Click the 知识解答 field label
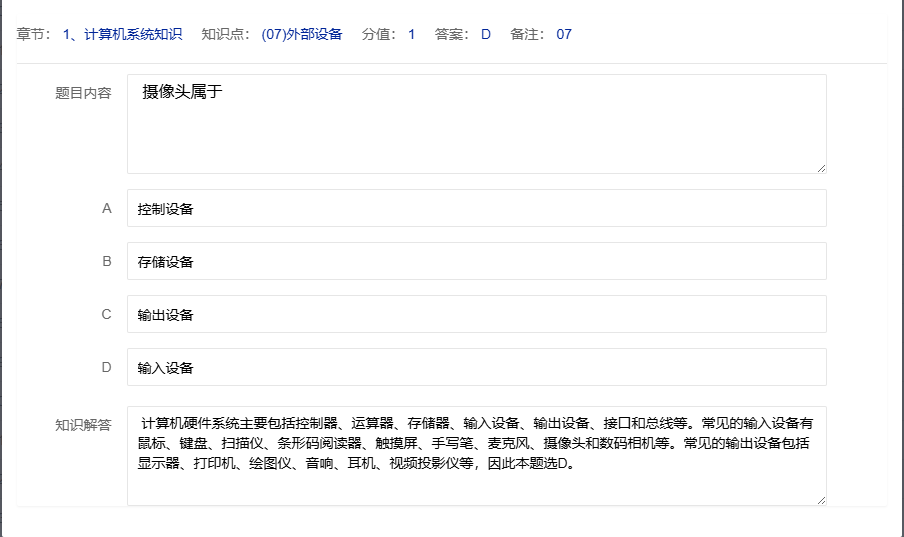Viewport: 904px width, 537px height. (83, 424)
